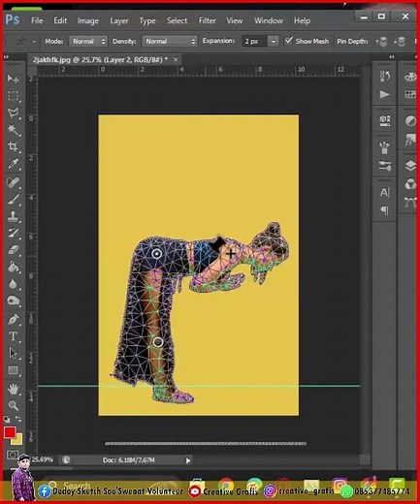The image size is (420, 504).
Task: Open the Type menu
Action: [147, 21]
